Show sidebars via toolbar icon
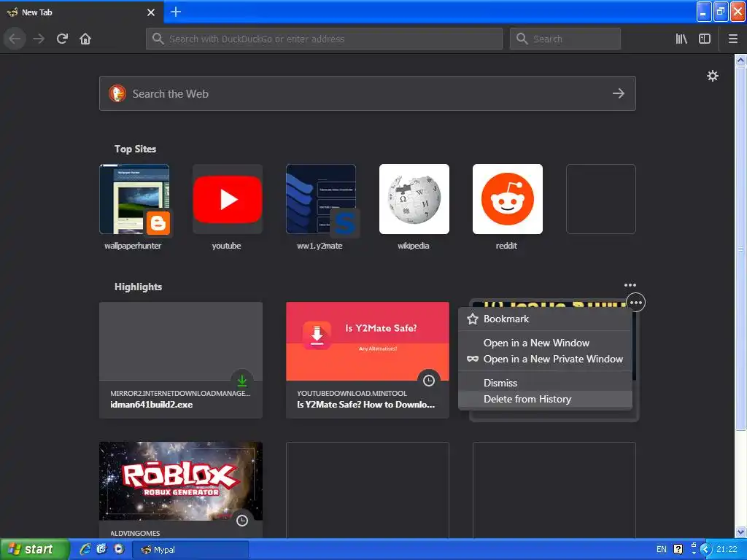The width and height of the screenshot is (747, 560). coord(705,39)
